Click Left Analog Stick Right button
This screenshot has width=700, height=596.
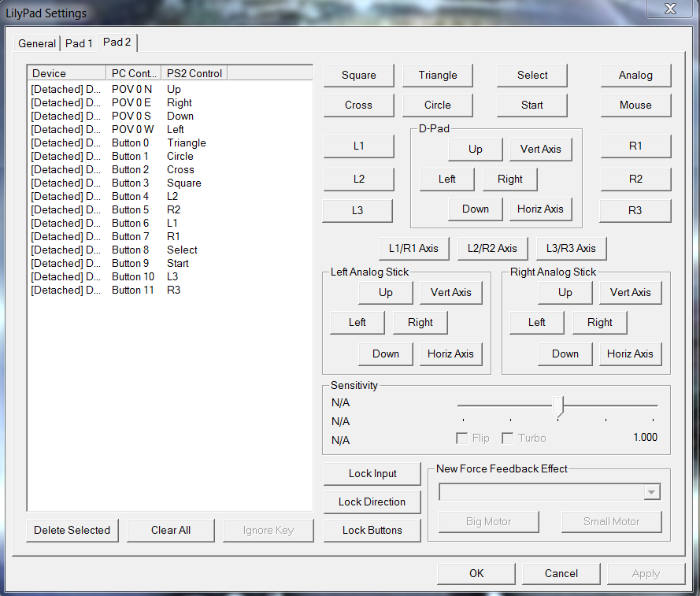pos(420,322)
